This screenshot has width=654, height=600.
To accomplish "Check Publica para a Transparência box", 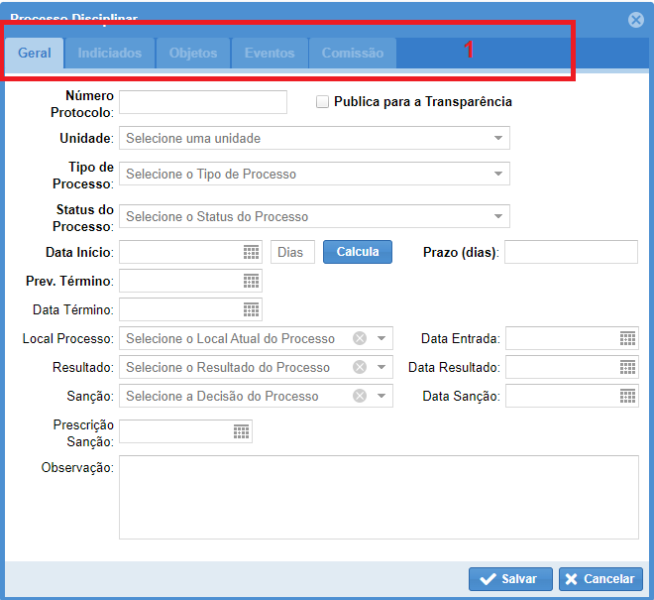I will point(323,102).
